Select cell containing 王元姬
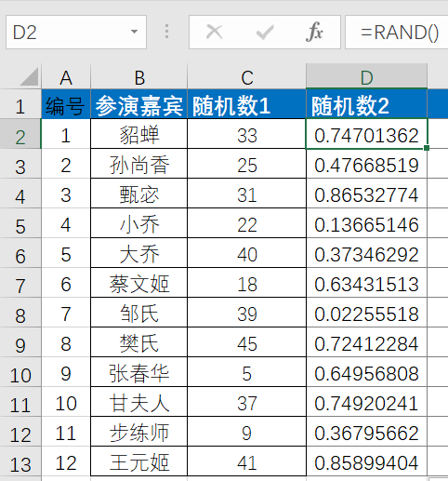Screen dimensions: 448x481 click(x=139, y=461)
